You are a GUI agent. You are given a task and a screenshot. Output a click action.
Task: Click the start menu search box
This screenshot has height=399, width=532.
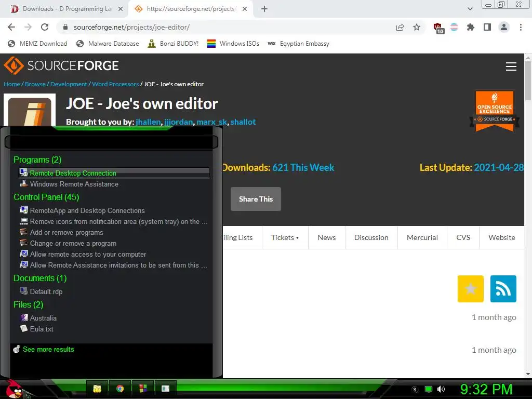point(111,142)
